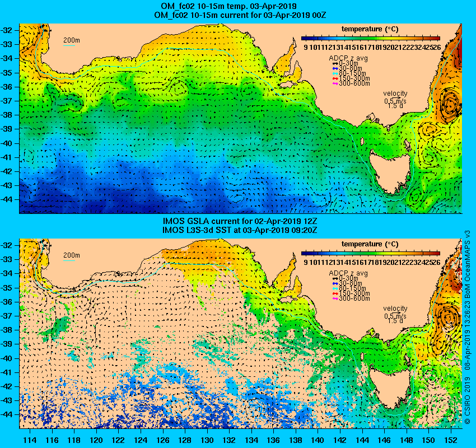The width and height of the screenshot is (476, 448).
Task: Click the magenta 300-600m arrow in bottom legend
Action: click(335, 298)
